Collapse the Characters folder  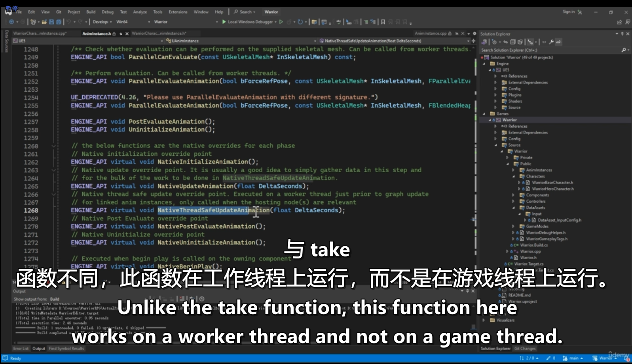click(514, 176)
